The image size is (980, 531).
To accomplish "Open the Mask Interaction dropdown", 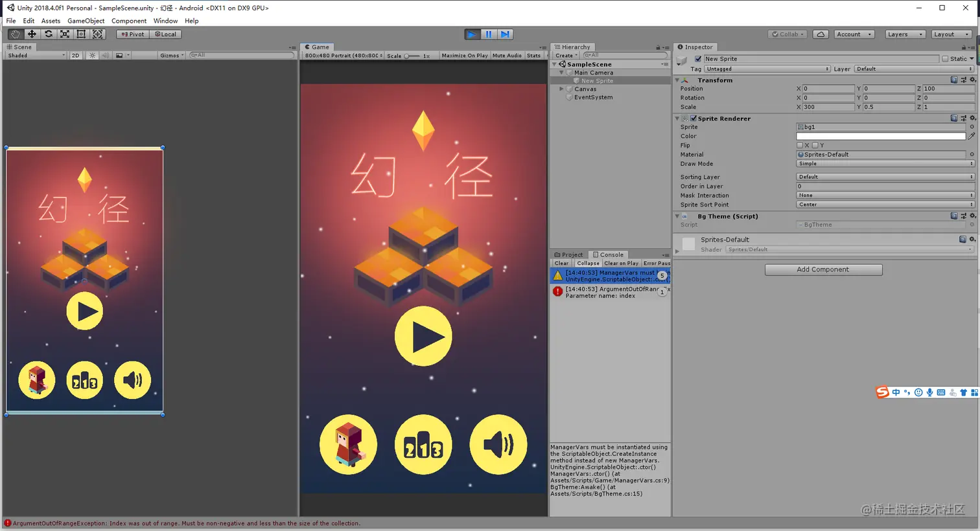I will click(885, 196).
